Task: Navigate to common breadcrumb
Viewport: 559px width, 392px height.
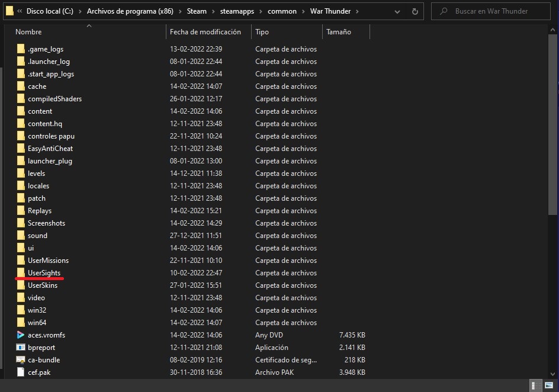Action: (x=282, y=11)
